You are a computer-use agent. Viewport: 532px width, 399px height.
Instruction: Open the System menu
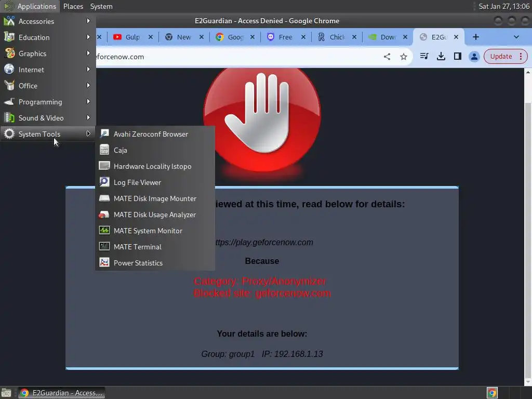coord(101,6)
